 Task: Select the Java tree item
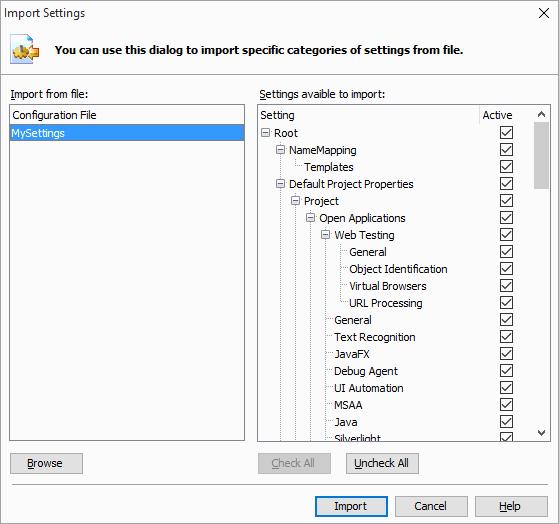345,422
